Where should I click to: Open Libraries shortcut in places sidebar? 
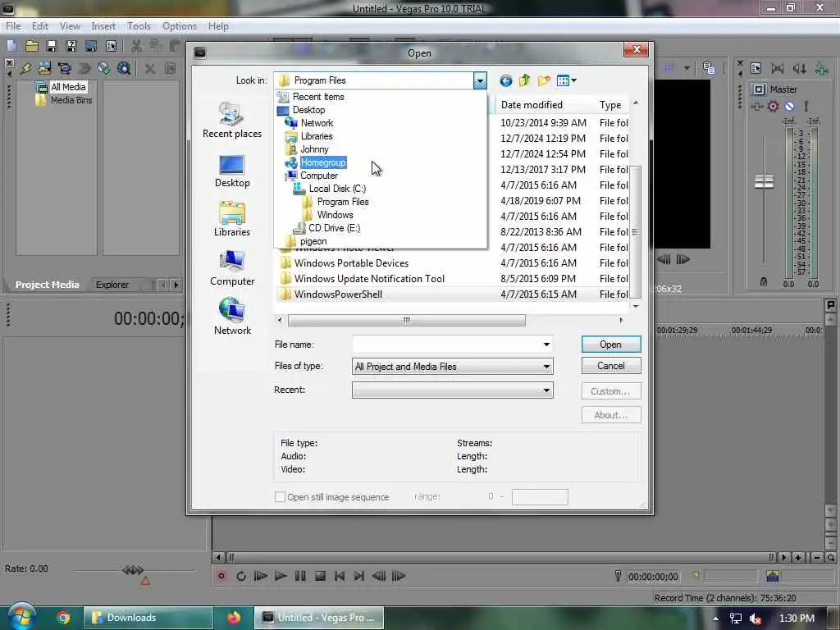(x=232, y=218)
